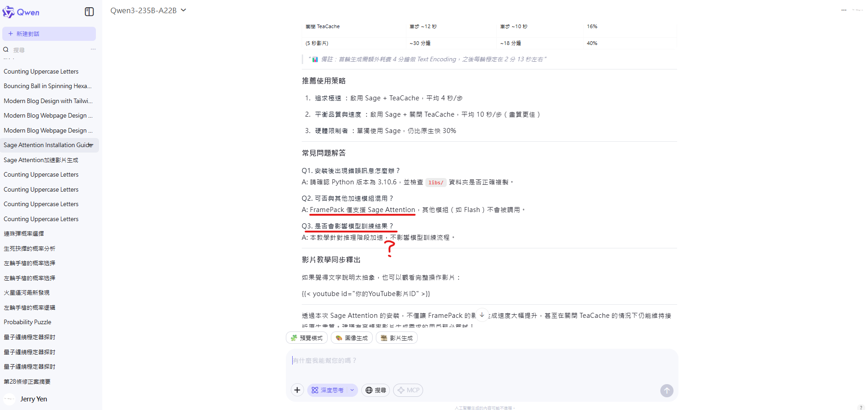
Task: Click the Text Encoding note blockquote
Action: point(427,59)
